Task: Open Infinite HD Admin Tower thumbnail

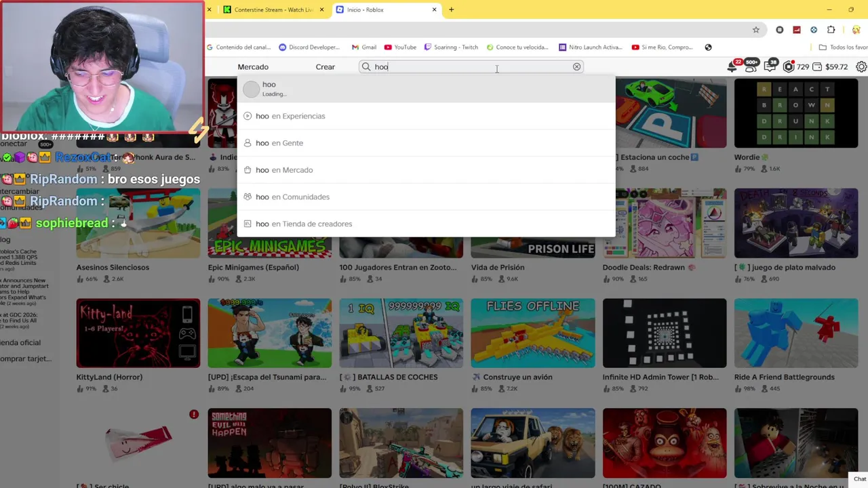Action: coord(665,333)
